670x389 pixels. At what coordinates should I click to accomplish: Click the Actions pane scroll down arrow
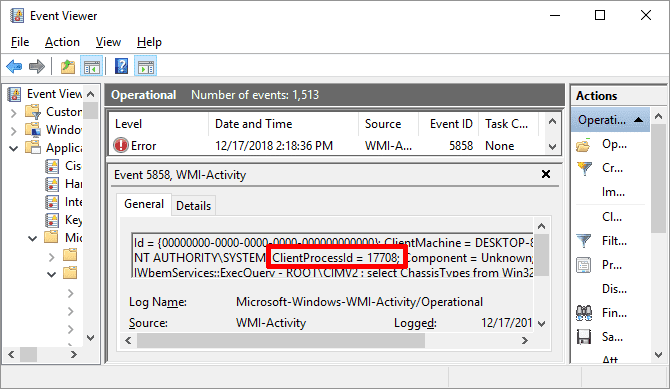(658, 355)
